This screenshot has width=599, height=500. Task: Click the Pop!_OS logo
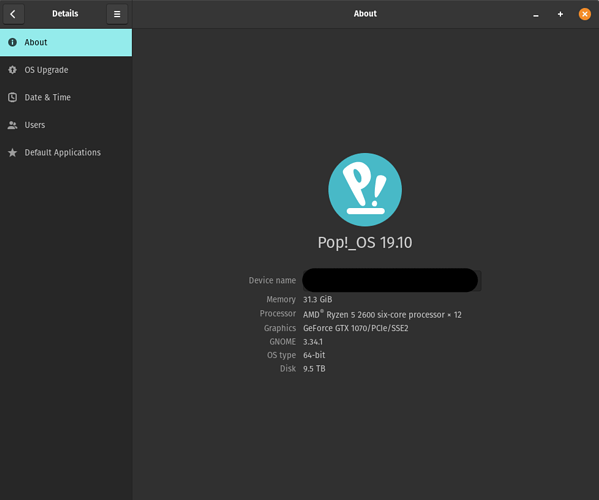pyautogui.click(x=365, y=189)
